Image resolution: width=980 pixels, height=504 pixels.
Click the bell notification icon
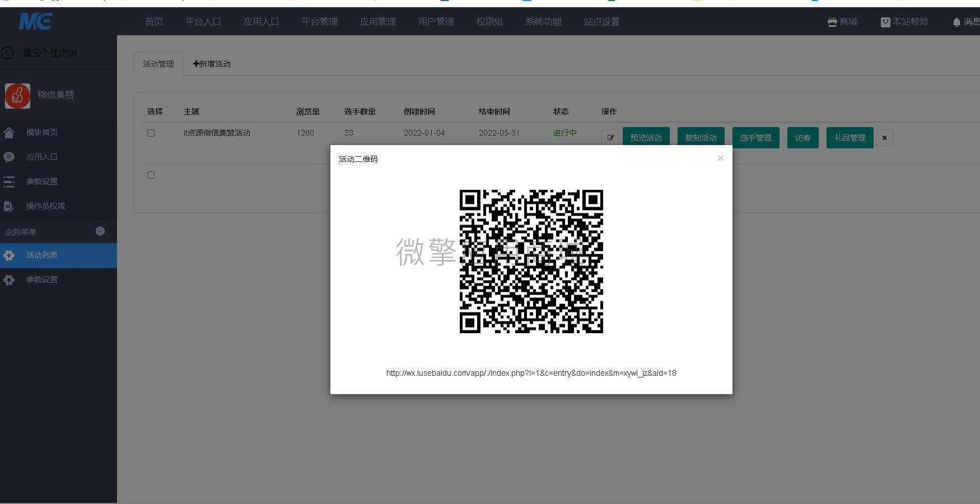click(x=956, y=22)
